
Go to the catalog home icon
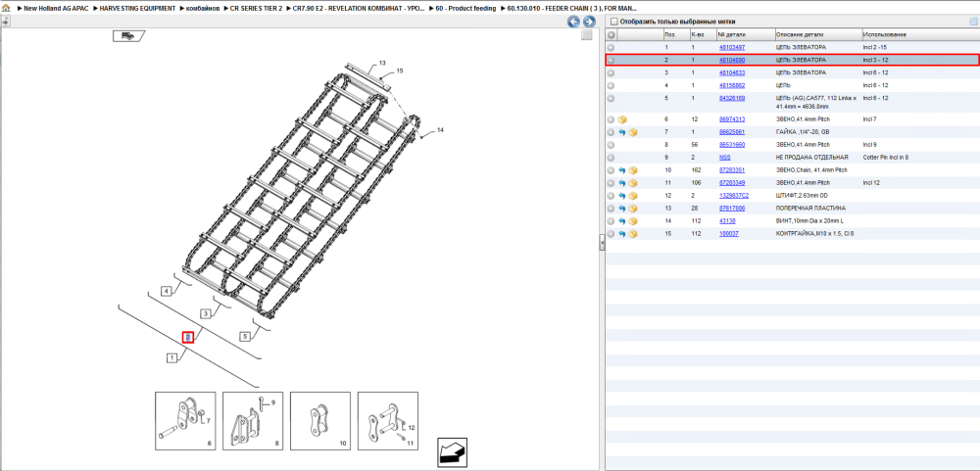[x=6, y=9]
